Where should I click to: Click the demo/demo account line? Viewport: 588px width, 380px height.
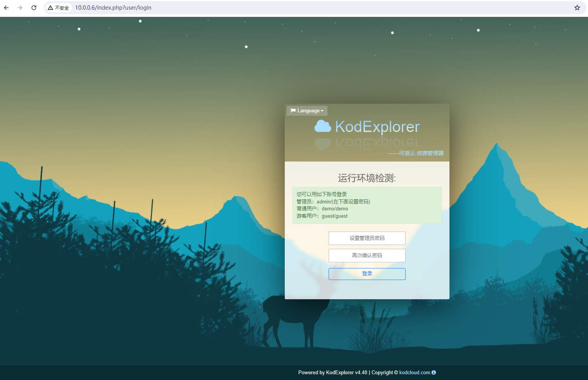(x=322, y=209)
